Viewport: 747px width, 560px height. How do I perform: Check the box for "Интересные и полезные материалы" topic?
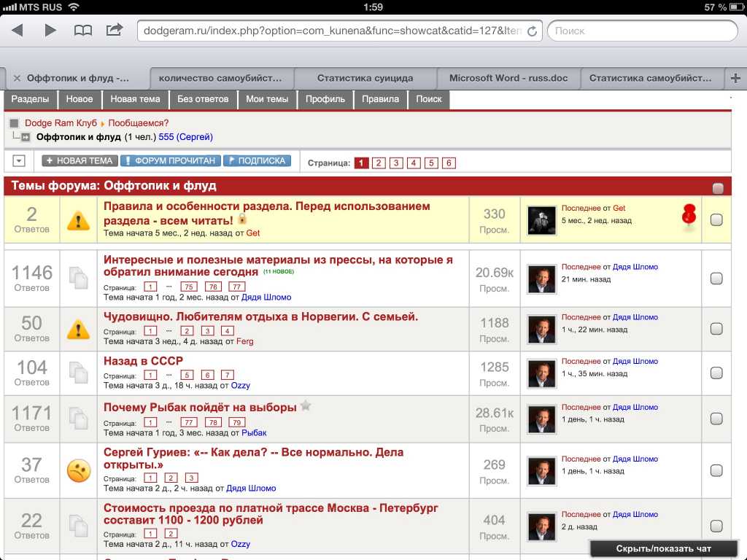tap(716, 278)
